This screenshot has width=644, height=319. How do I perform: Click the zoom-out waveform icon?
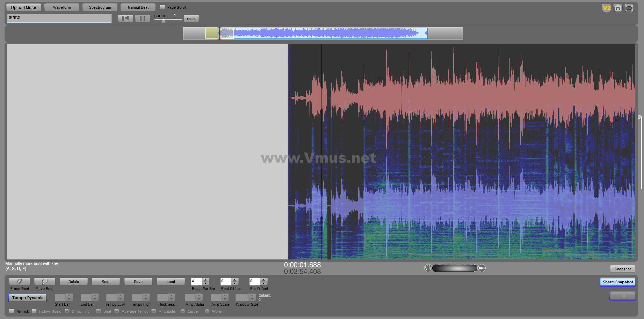428,268
